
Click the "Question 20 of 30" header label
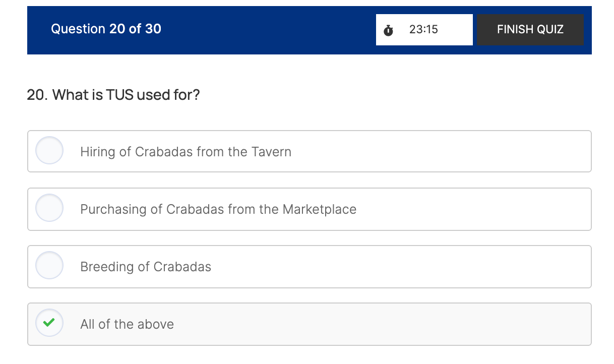click(106, 29)
